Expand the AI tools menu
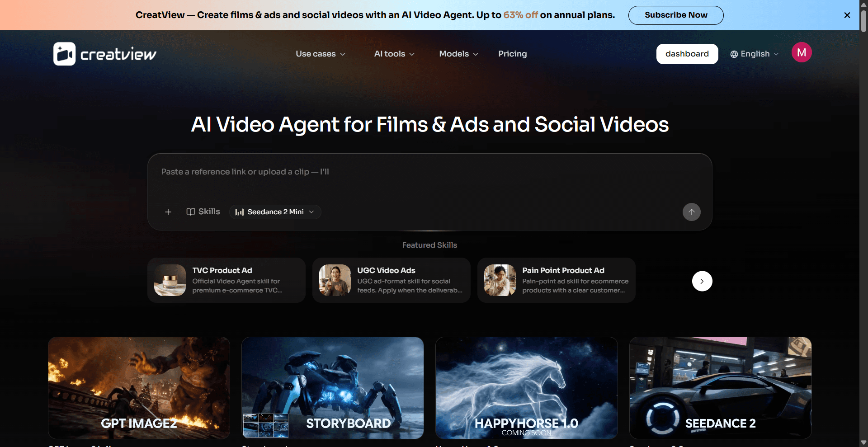Image resolution: width=868 pixels, height=447 pixels. pyautogui.click(x=394, y=54)
